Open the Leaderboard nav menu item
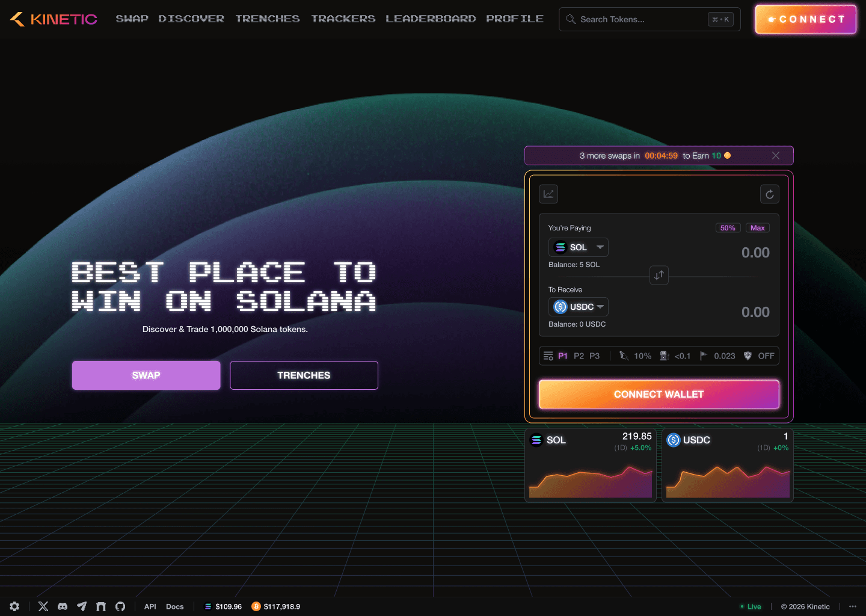 (x=431, y=19)
